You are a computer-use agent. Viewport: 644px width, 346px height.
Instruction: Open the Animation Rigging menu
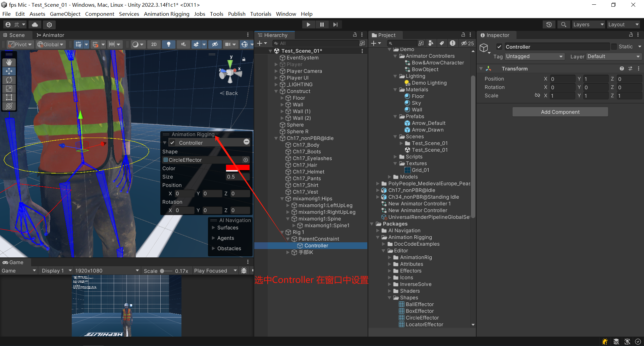pyautogui.click(x=167, y=14)
